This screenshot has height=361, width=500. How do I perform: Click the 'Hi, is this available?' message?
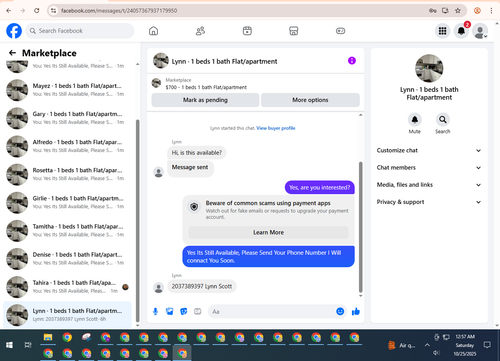[x=197, y=153]
